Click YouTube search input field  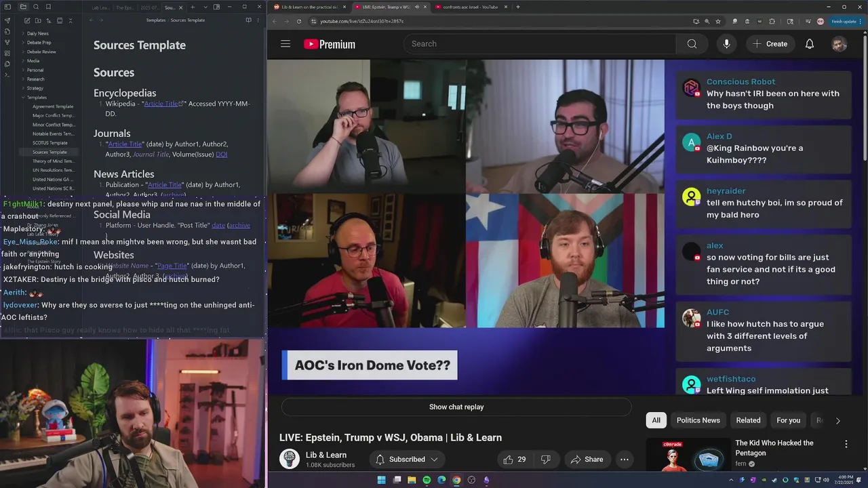coord(540,44)
